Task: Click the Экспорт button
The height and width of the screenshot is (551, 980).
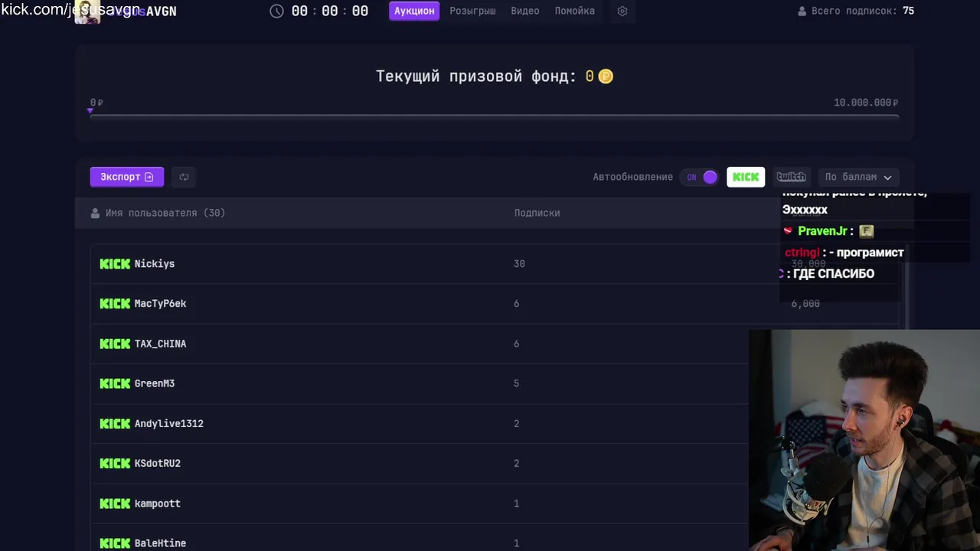Action: pos(127,177)
